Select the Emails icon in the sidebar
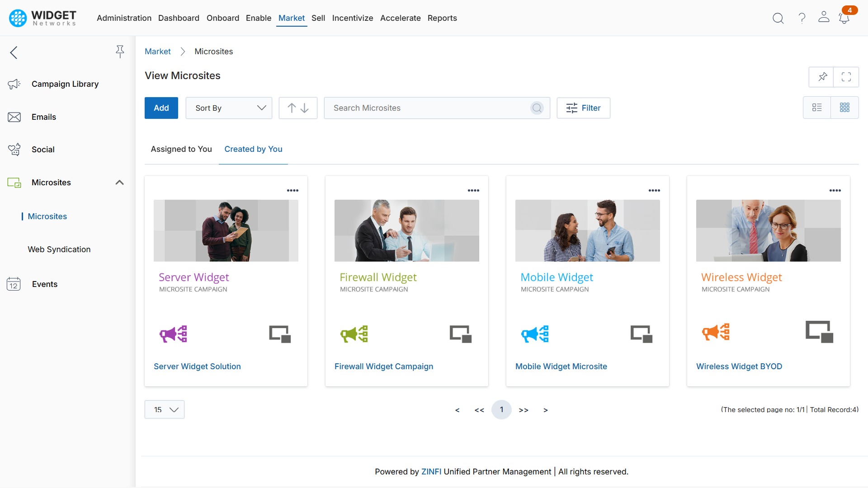This screenshot has height=488, width=868. tap(14, 117)
